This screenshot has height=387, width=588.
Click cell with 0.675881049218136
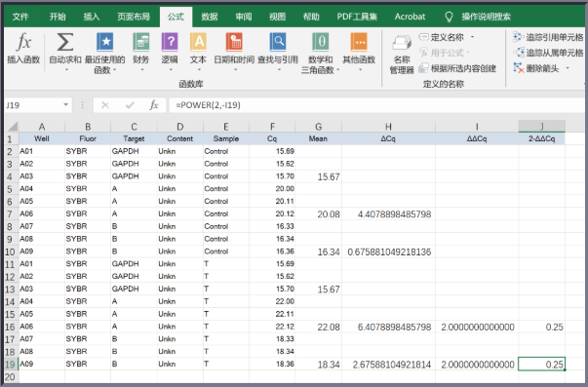[x=388, y=252]
